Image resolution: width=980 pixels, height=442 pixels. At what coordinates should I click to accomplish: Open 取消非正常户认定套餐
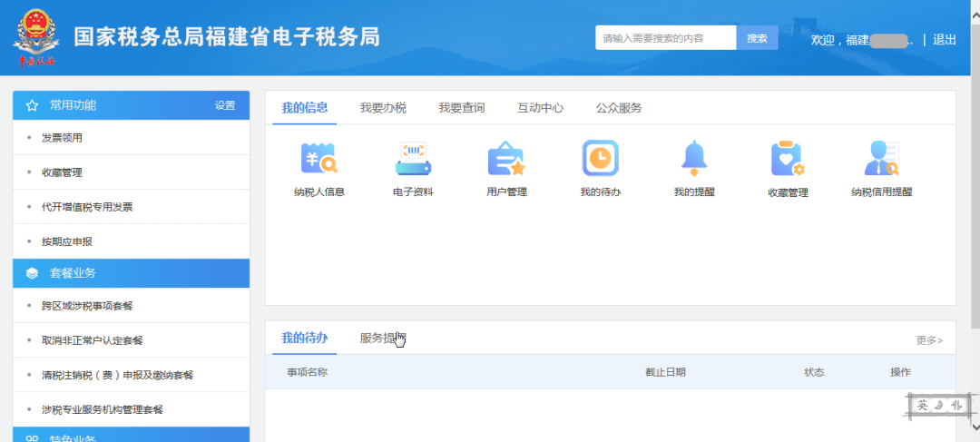93,340
